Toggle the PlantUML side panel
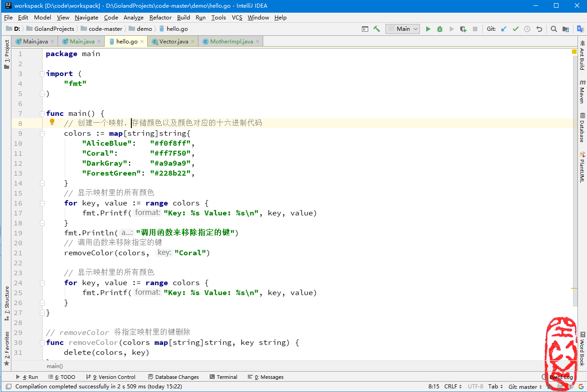Image resolution: width=587 pixels, height=392 pixels. click(582, 167)
